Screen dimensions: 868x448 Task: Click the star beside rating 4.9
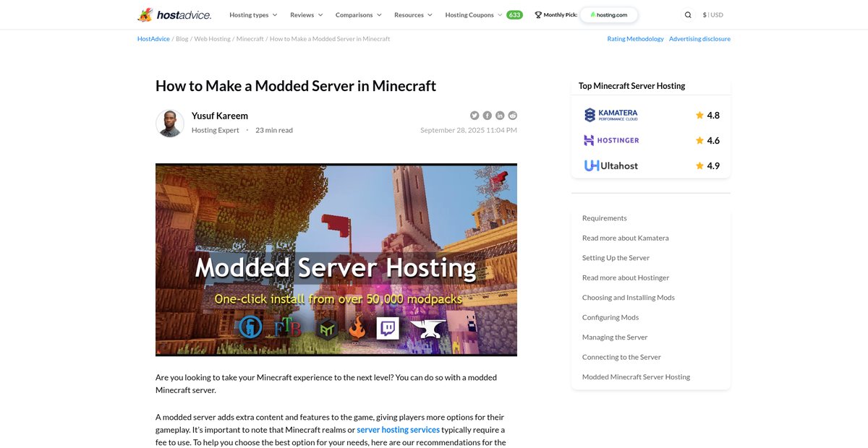[699, 165]
